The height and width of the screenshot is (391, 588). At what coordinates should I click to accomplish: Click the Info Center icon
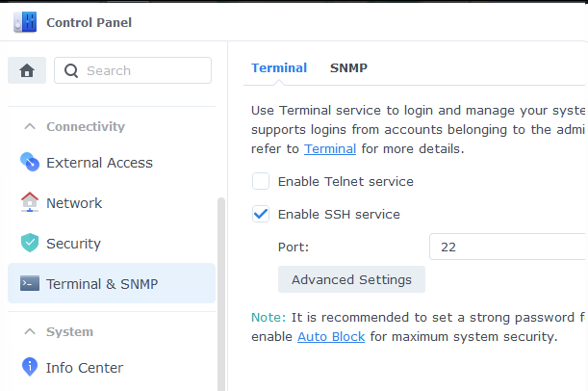coord(30,367)
